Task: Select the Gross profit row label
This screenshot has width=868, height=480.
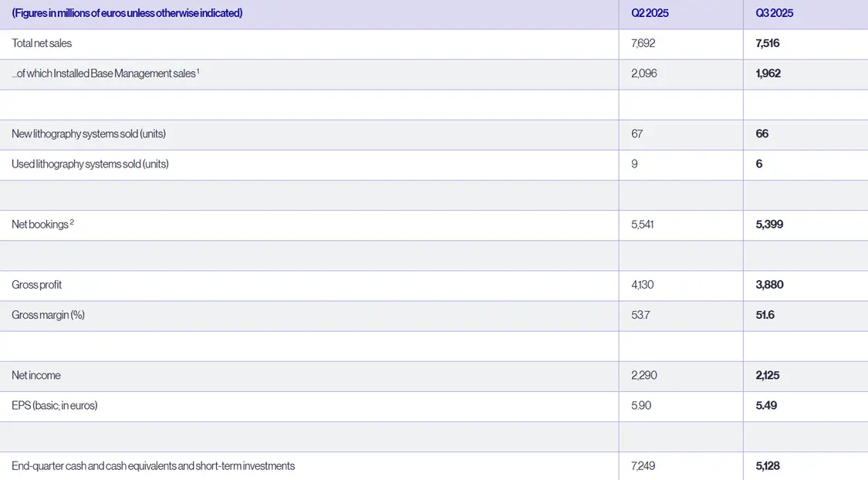Action: [36, 285]
